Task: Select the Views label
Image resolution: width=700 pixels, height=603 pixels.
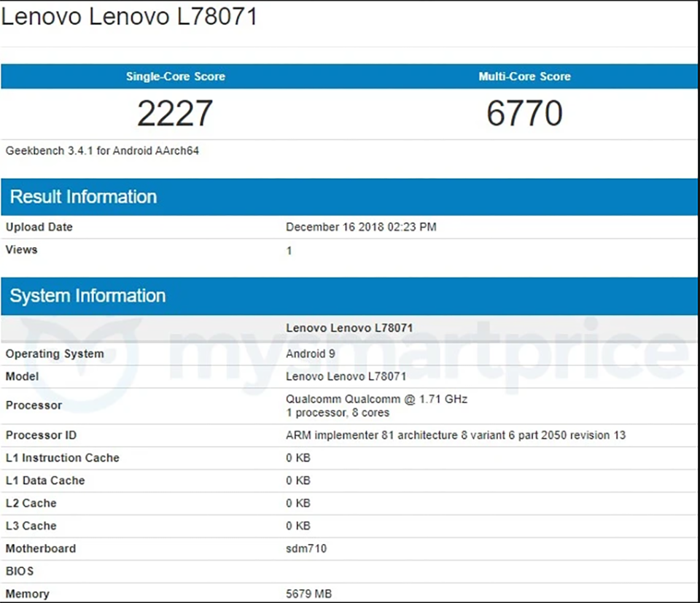Action: tap(21, 249)
